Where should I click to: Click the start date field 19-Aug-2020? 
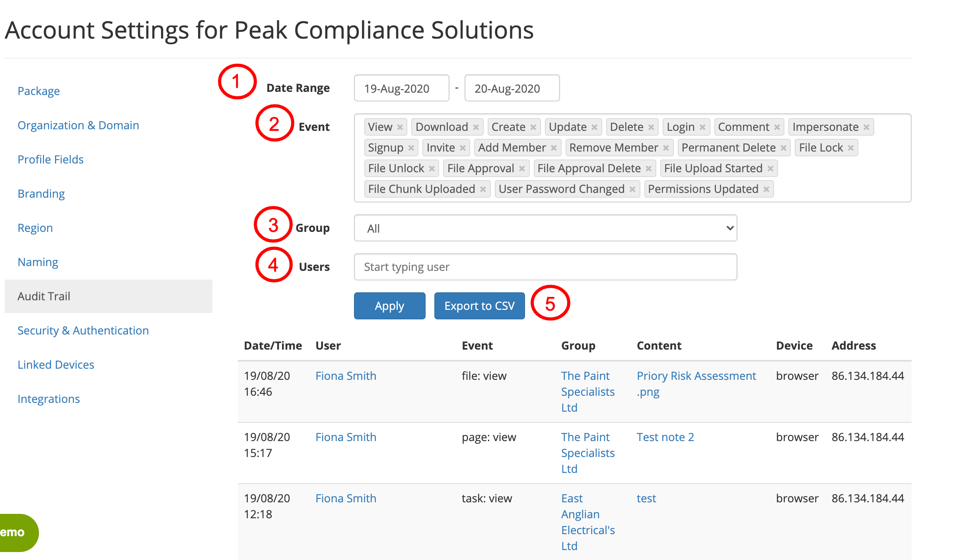click(x=401, y=88)
